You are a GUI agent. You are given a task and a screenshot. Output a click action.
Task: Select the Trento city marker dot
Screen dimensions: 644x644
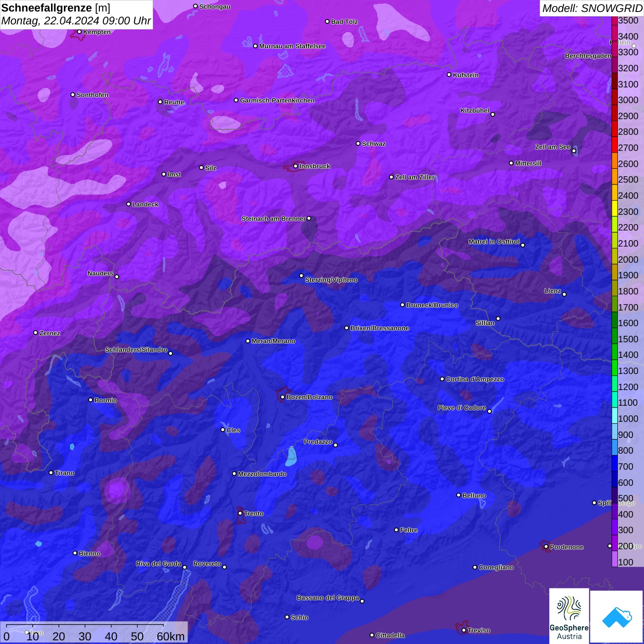point(240,513)
